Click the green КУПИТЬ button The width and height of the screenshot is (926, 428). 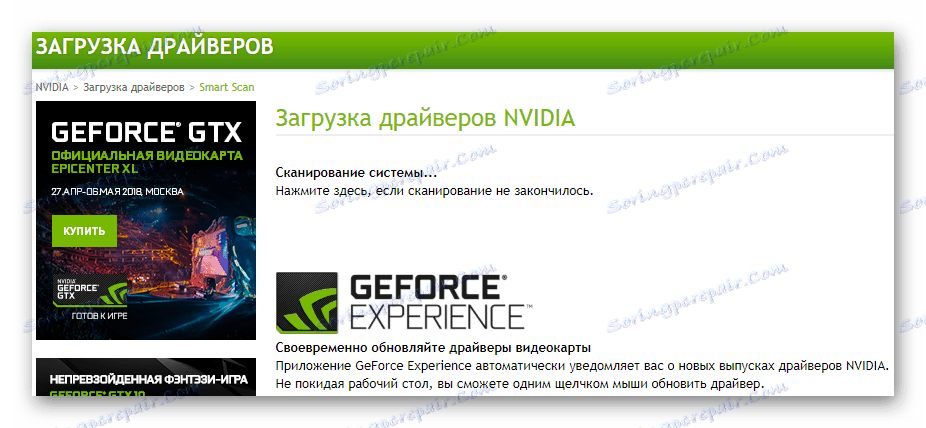[84, 231]
